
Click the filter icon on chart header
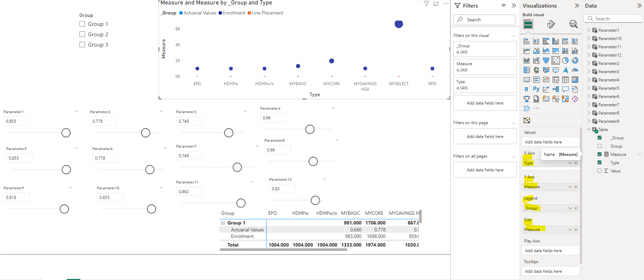click(426, 4)
